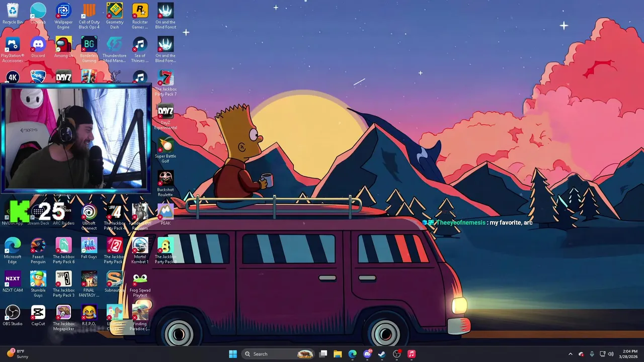Open the Resident Evil Requiem icon
The image size is (644, 362).
[x=140, y=218]
